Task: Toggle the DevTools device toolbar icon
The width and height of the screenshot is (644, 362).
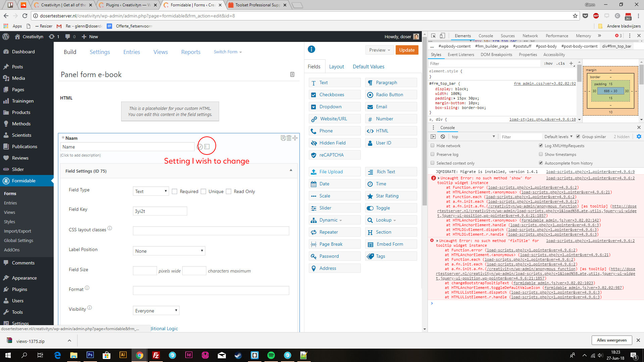Action: coord(443,36)
